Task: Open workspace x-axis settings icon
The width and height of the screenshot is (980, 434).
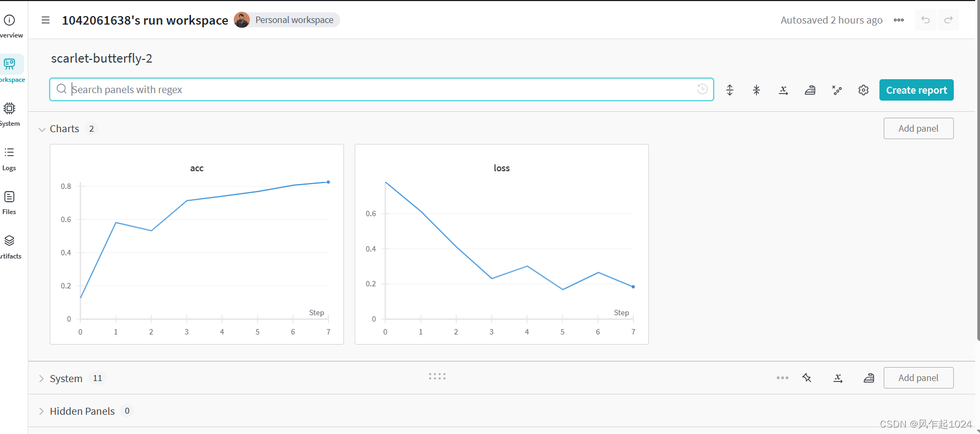Action: coord(783,90)
